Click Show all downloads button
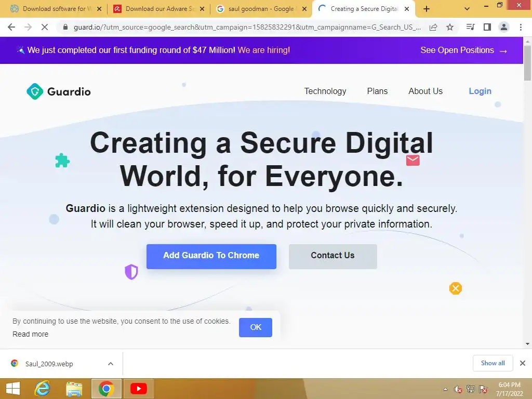The height and width of the screenshot is (399, 532). (x=493, y=363)
